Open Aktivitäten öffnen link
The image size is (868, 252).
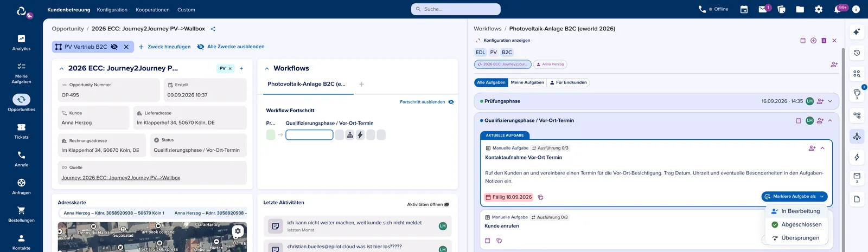click(428, 205)
